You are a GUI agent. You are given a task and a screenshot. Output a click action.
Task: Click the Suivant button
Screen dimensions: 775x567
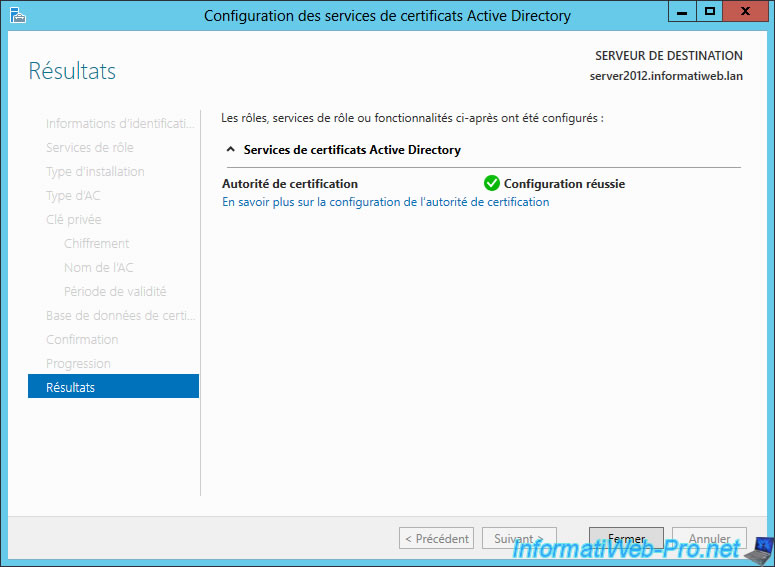click(x=519, y=538)
